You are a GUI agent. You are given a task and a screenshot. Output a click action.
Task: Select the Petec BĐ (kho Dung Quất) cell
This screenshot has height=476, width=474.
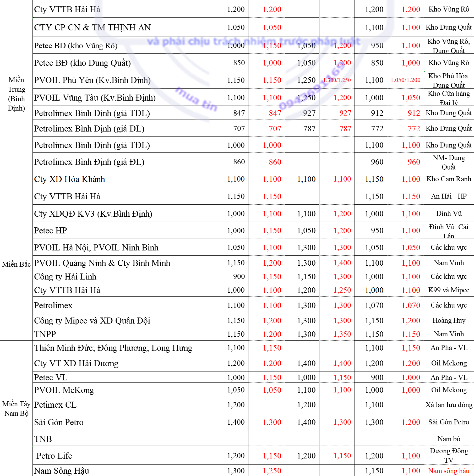point(123,63)
